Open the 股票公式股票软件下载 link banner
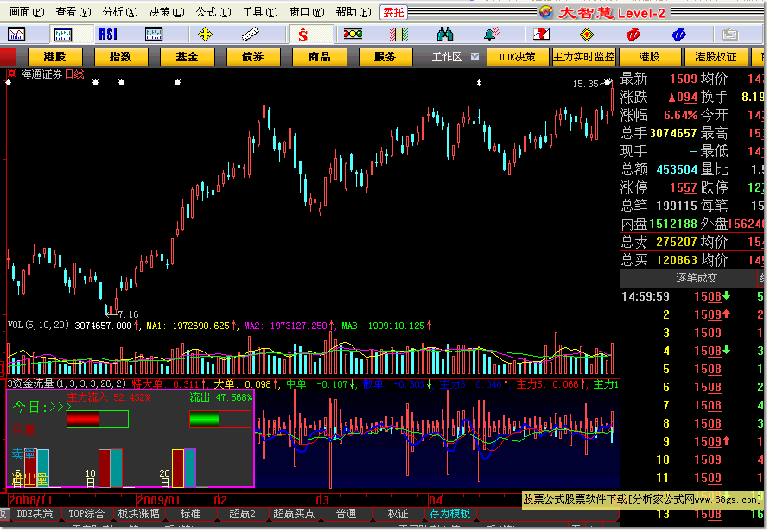Image resolution: width=770 pixels, height=532 pixels. tap(641, 499)
